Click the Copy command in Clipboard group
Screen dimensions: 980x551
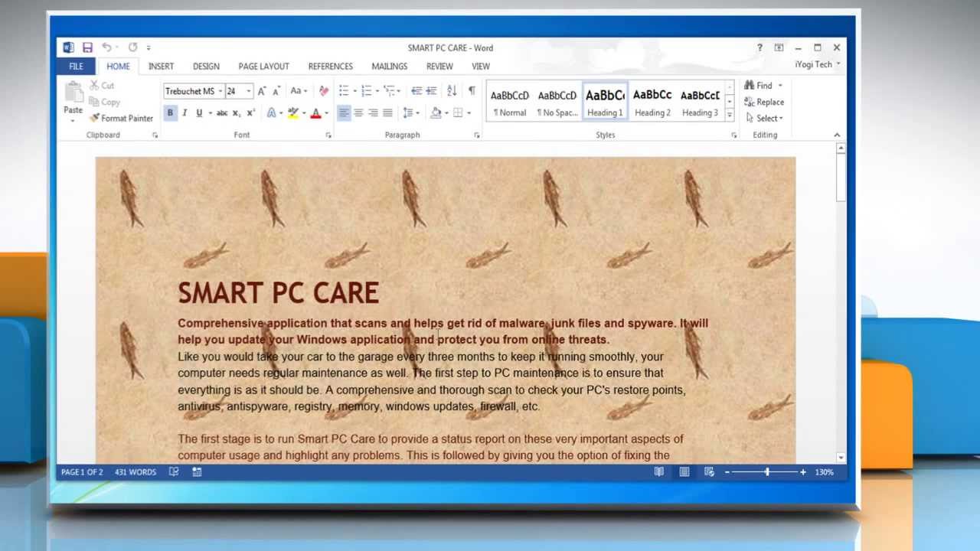(105, 102)
